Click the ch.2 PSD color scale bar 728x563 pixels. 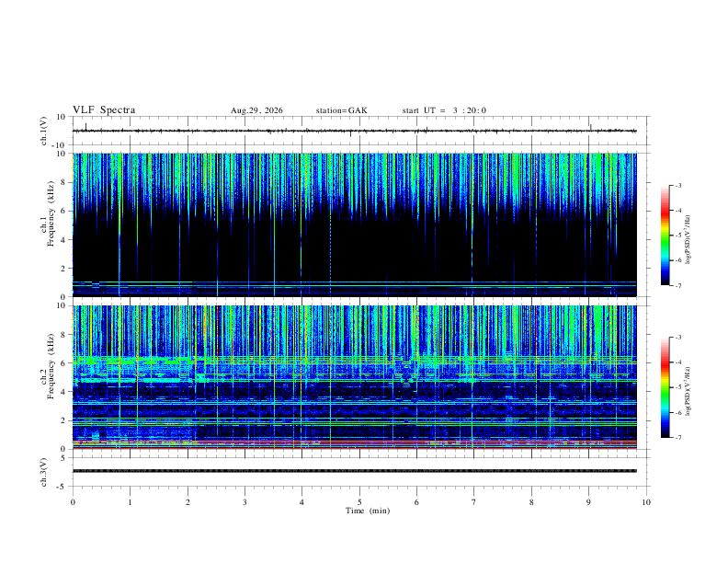tap(665, 387)
